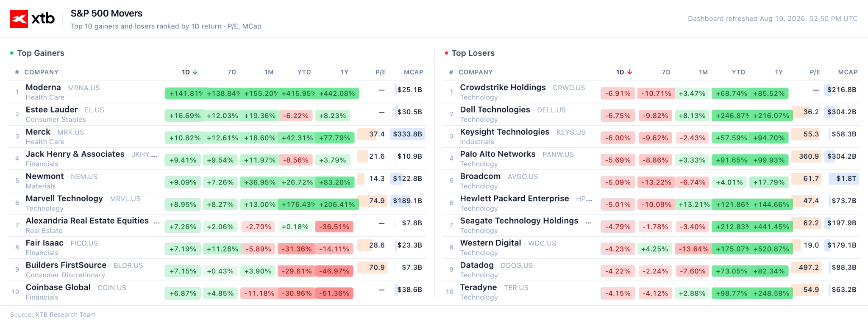Click the xtb logo icon

(19, 19)
